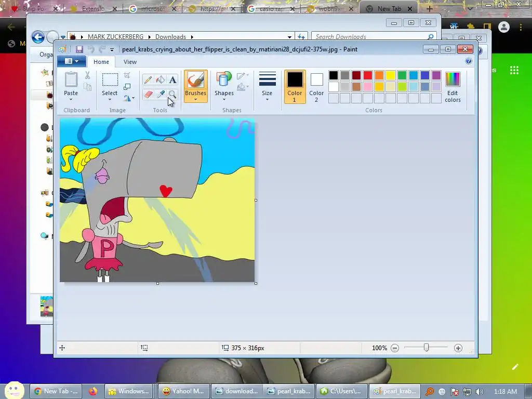Screen dimensions: 532x399
Task: Pick the yellow color swatch
Action: [391, 75]
